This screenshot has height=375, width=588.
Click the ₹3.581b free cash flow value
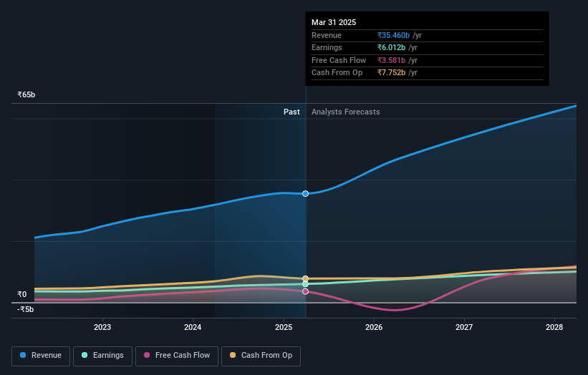(391, 60)
